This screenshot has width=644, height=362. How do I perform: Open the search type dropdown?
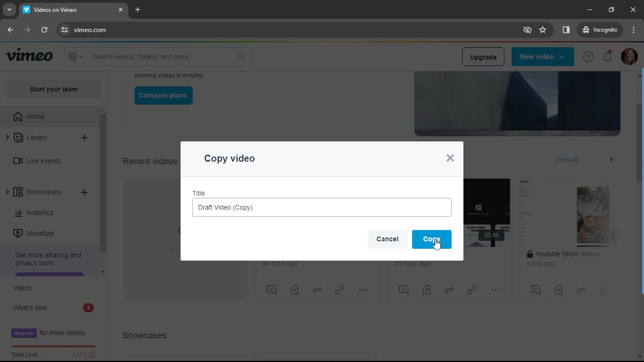pos(76,57)
